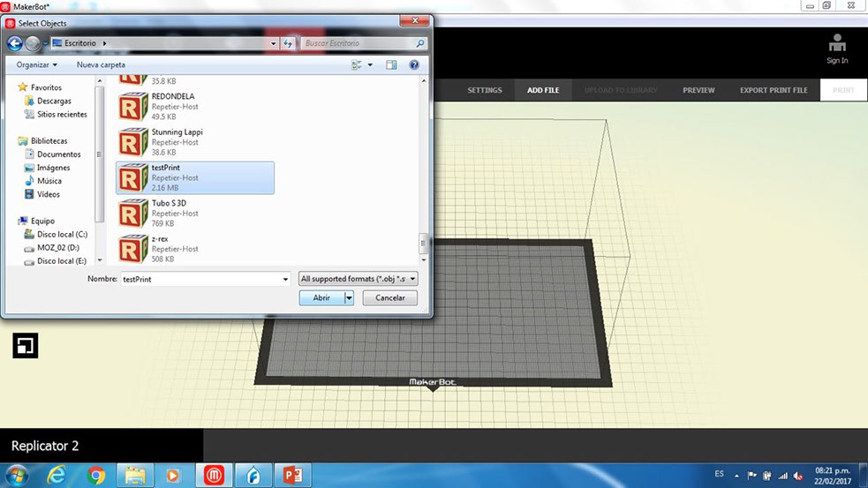The image size is (868, 488).
Task: Click the Tubo S 3D file icon
Action: tap(132, 213)
